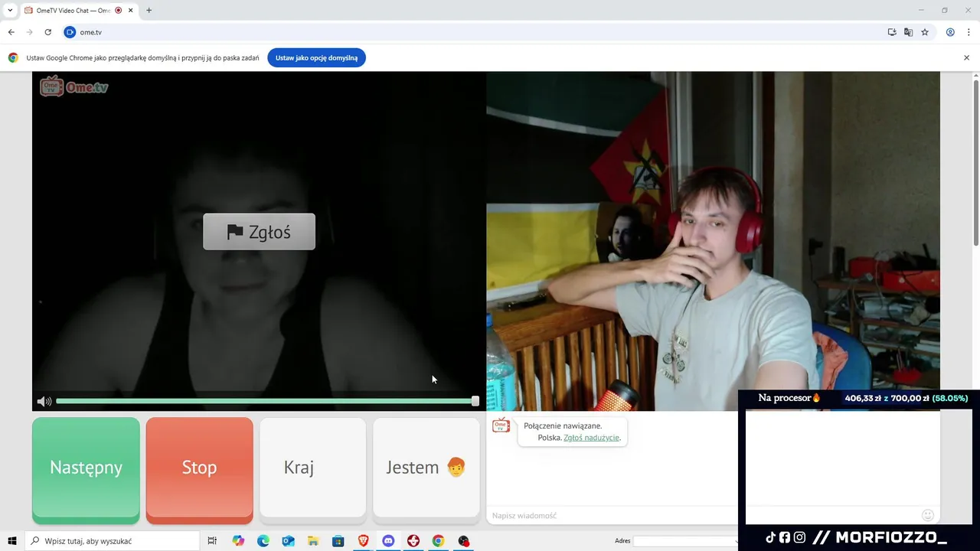
Task: Open a new browser tab
Action: pos(149,10)
